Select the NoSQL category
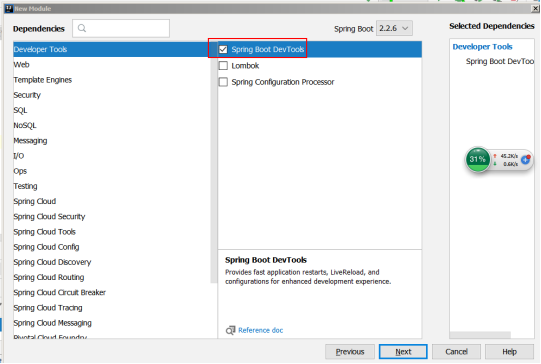Image resolution: width=541 pixels, height=364 pixels. (x=111, y=125)
